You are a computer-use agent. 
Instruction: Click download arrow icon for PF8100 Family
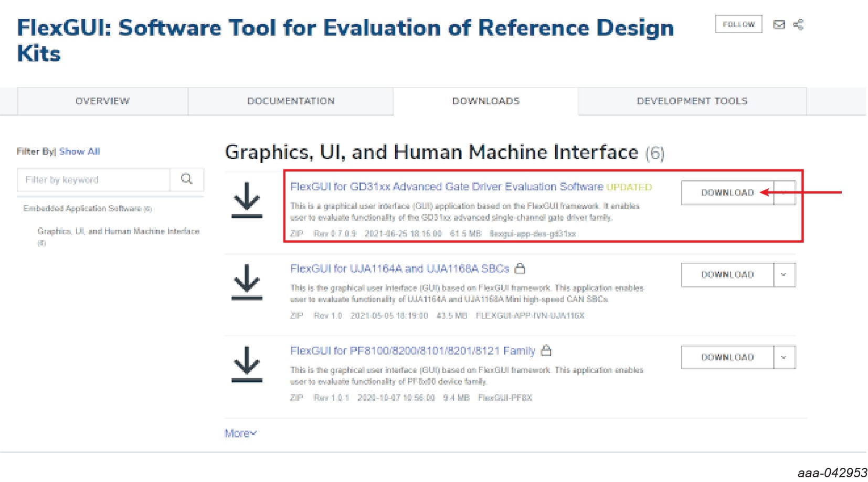coord(247,364)
